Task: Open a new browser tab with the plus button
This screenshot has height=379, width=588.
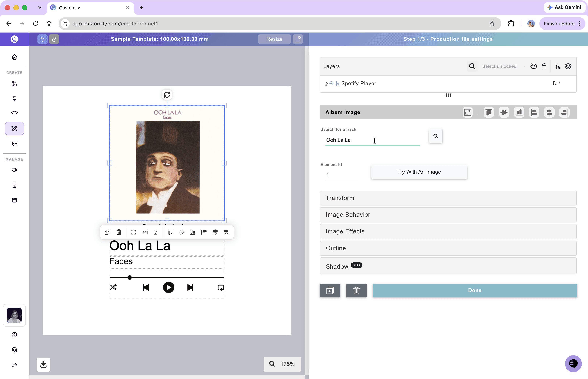Action: [141, 8]
